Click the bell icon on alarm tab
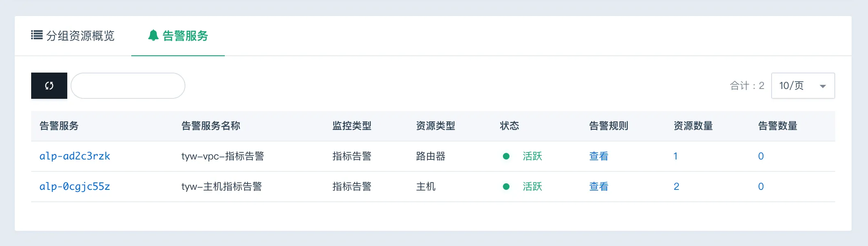The height and width of the screenshot is (246, 868). [153, 36]
